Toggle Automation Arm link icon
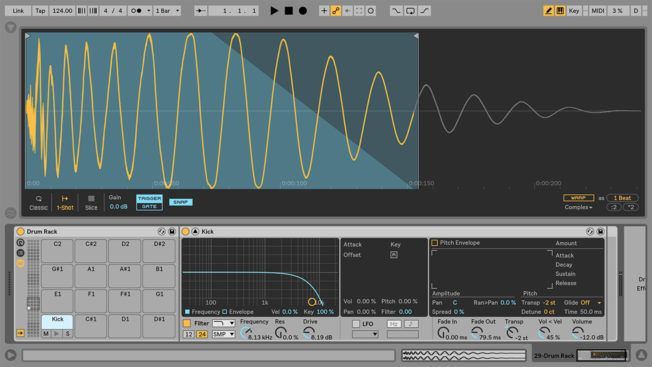Image resolution: width=652 pixels, height=367 pixels. click(336, 11)
